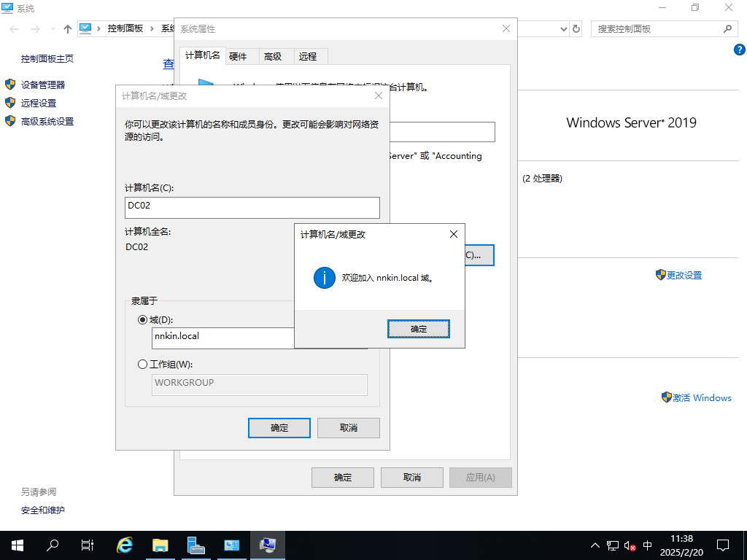Open the recent locations dropdown arrow
The image size is (747, 560).
click(x=52, y=29)
